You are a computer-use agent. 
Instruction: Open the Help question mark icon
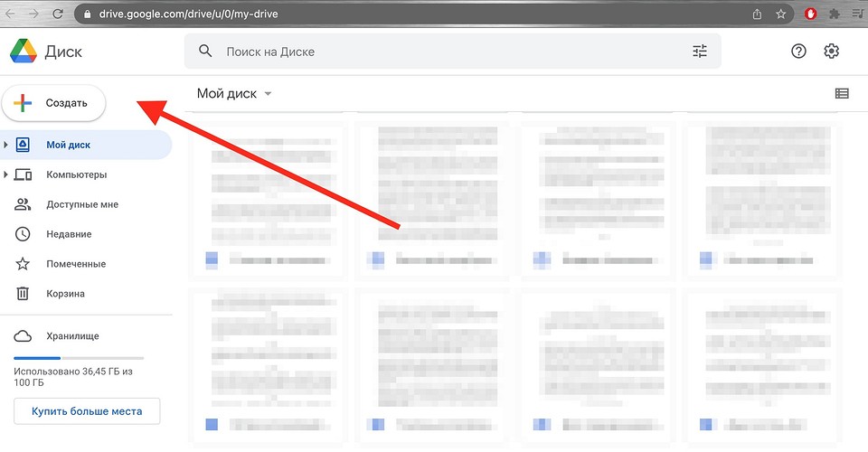[x=798, y=52]
